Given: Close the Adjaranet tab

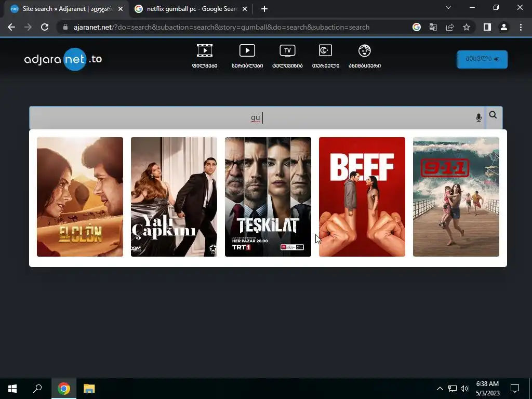Looking at the screenshot, I should 121,9.
